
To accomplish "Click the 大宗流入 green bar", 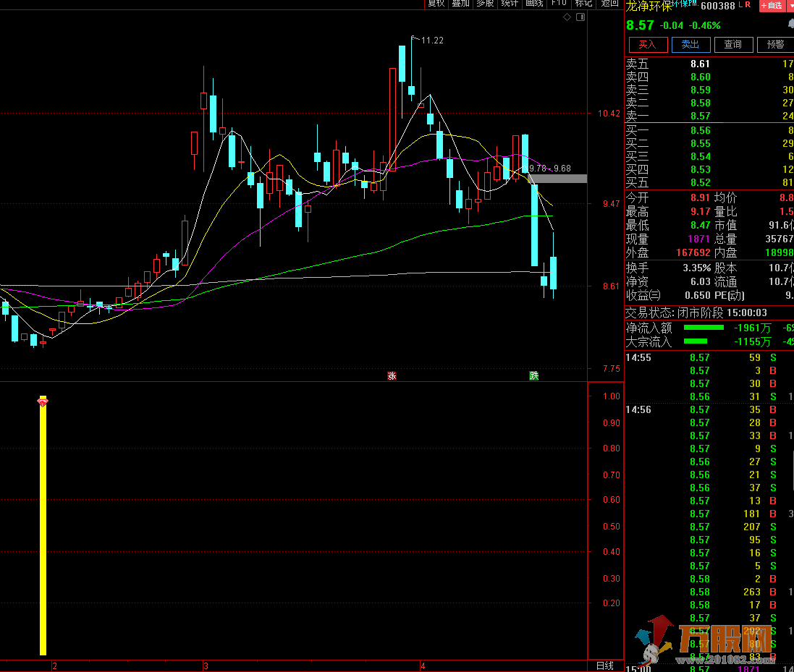I will 696,341.
